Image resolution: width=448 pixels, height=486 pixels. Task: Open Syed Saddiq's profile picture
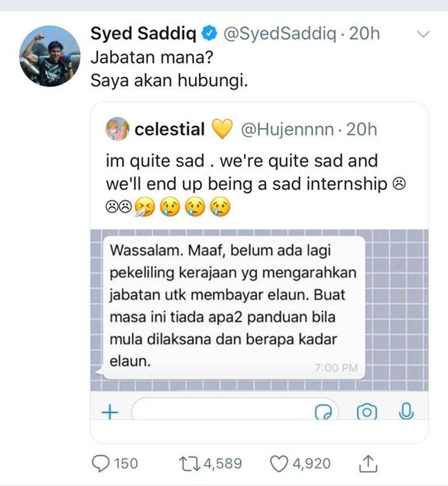tap(50, 56)
